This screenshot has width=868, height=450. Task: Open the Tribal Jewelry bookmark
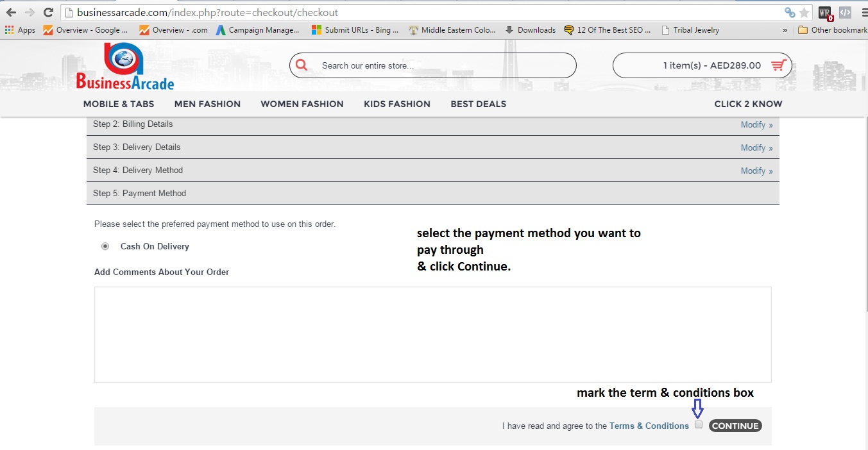pyautogui.click(x=690, y=30)
